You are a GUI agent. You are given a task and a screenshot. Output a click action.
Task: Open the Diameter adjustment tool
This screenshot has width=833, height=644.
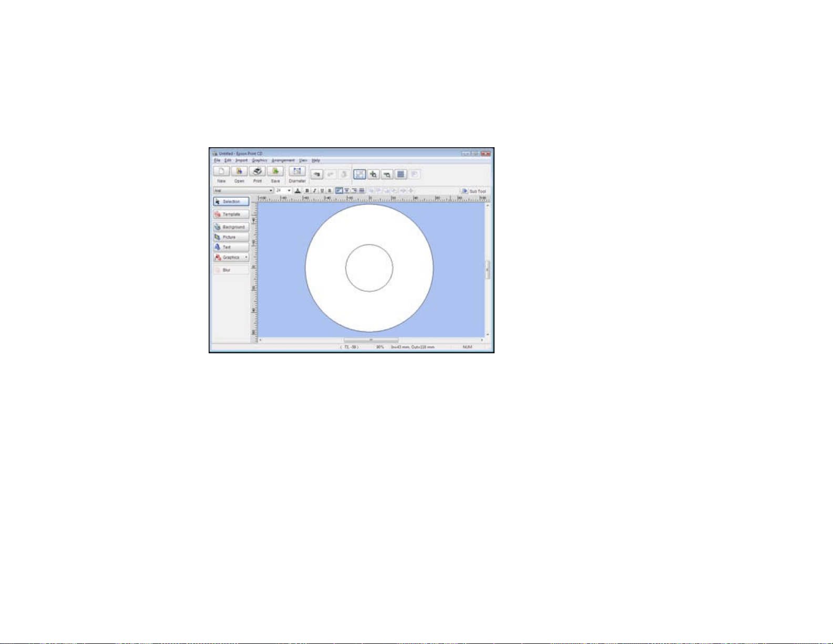coord(297,171)
